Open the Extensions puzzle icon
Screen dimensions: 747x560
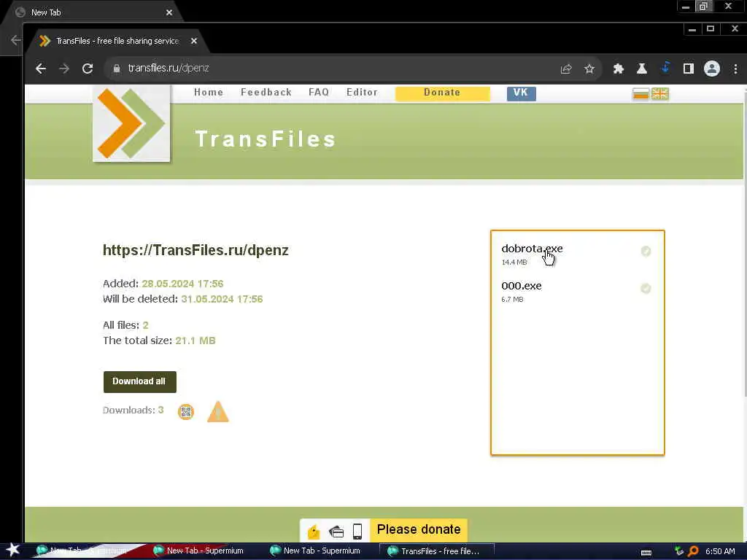point(619,69)
